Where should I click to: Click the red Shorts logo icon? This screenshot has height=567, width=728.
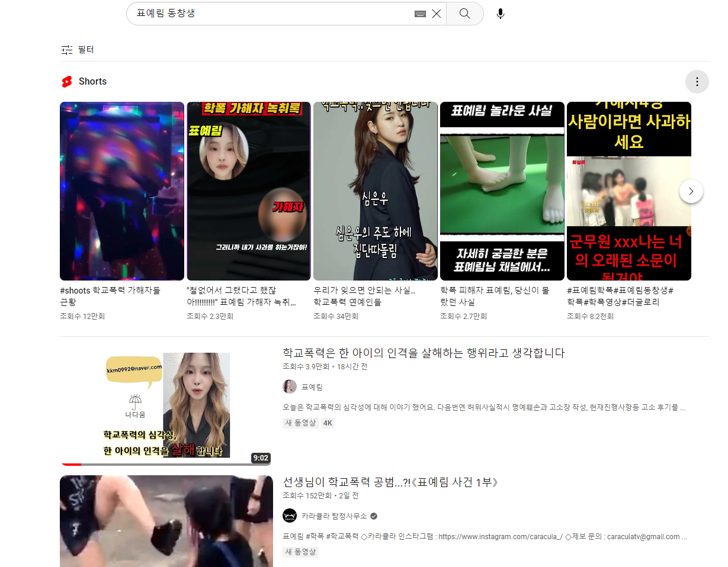(x=67, y=82)
